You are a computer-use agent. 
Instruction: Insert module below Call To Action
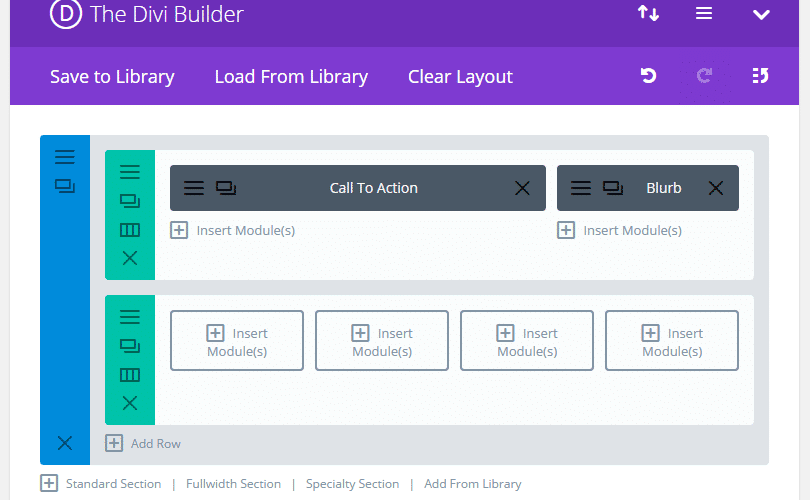[x=233, y=230]
